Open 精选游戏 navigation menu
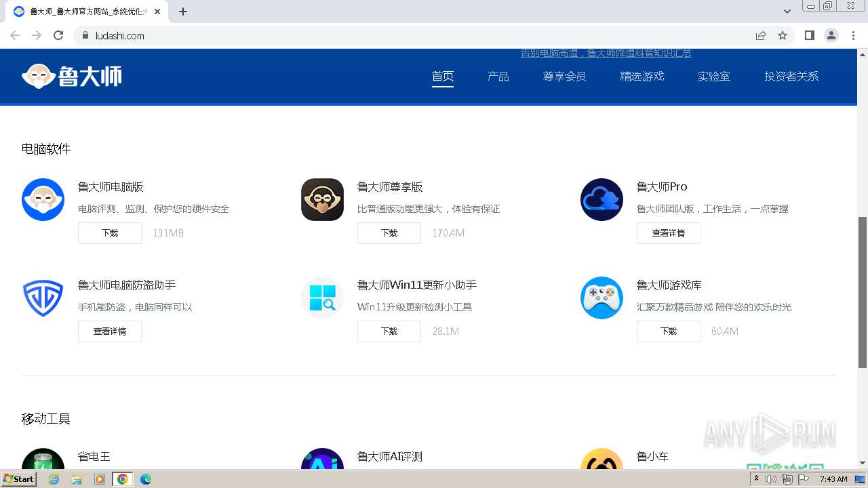 tap(642, 77)
